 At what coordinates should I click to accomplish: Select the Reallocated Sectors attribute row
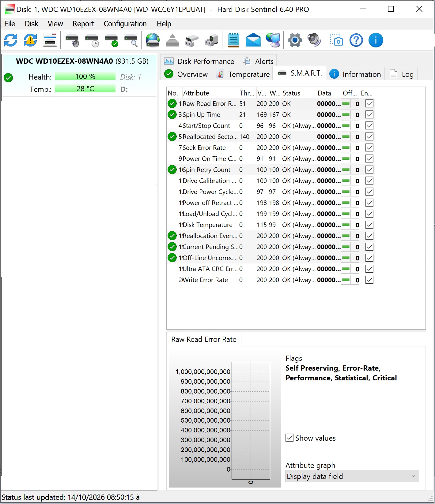click(270, 137)
